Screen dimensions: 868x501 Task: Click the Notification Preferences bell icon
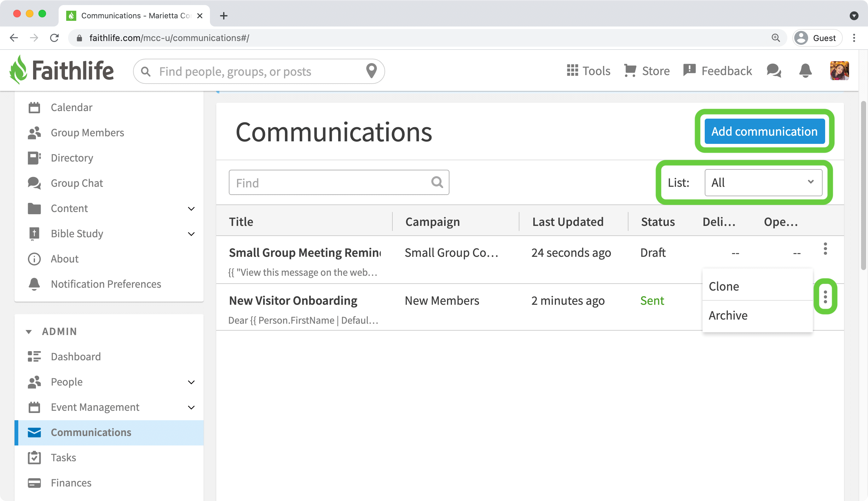(x=34, y=284)
